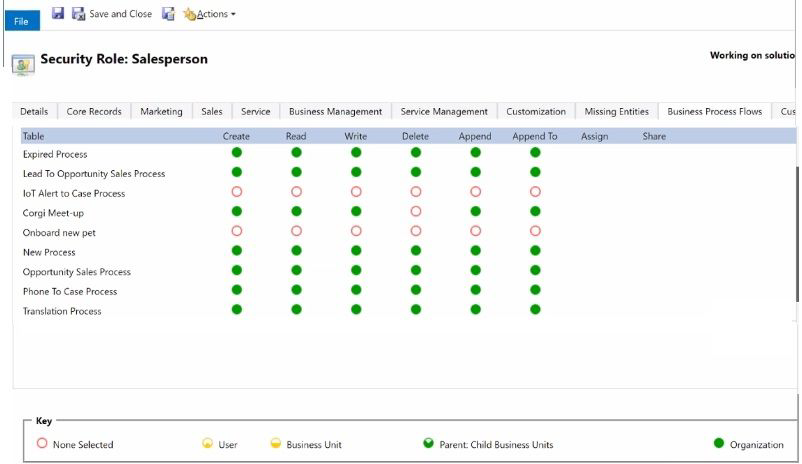The width and height of the screenshot is (802, 464).
Task: Toggle Create privilege for IoT Alert to Case Process
Action: [237, 192]
